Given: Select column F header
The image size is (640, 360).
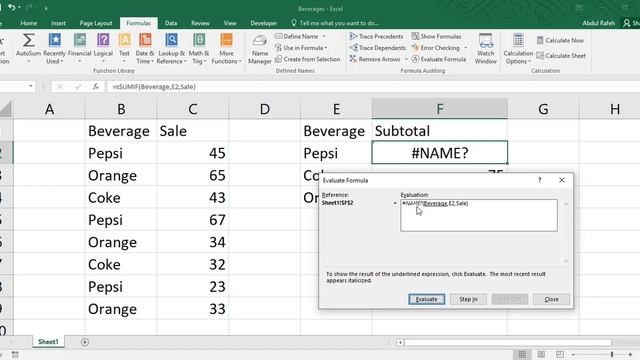Looking at the screenshot, I should pyautogui.click(x=440, y=109).
